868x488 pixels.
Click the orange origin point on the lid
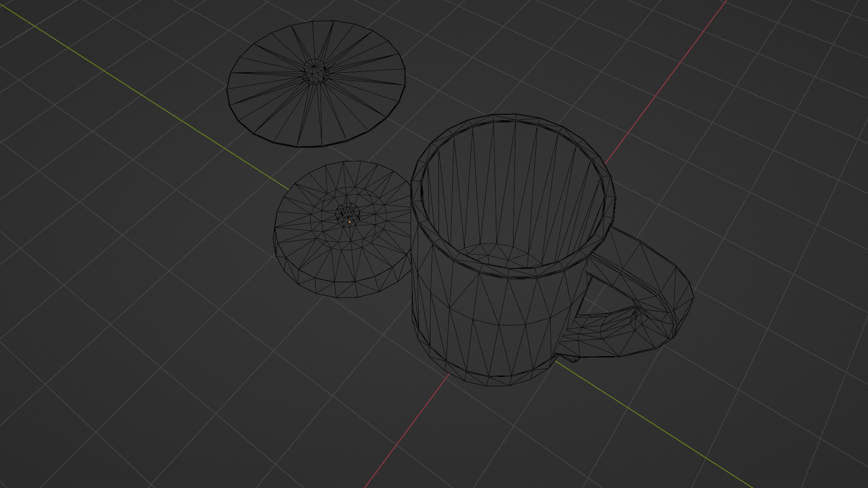[x=349, y=222]
